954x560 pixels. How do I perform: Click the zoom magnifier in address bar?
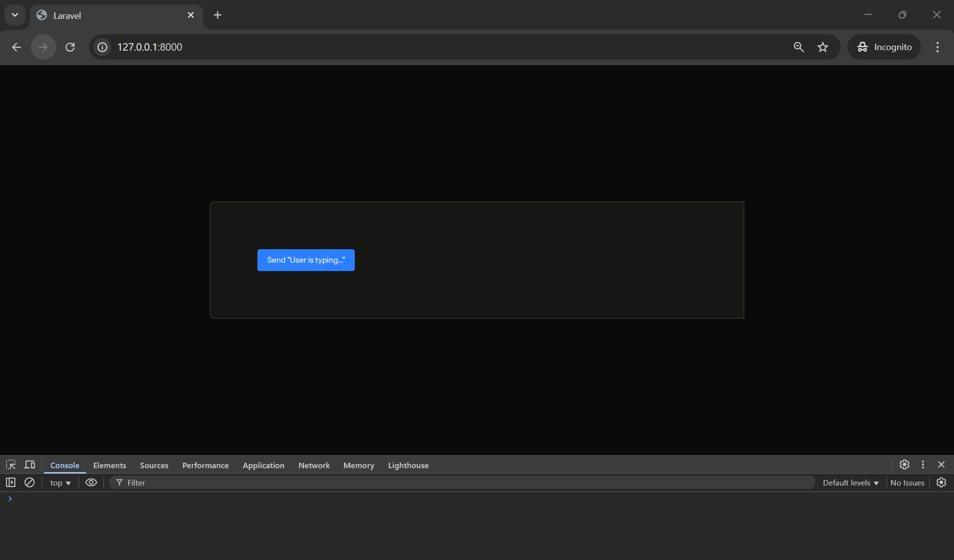point(798,47)
